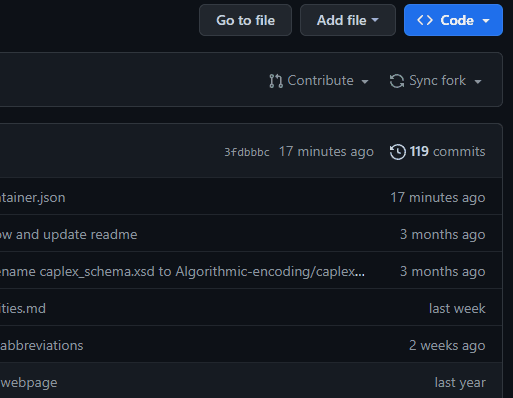Screen dimensions: 513x398
Task: Expand the Sync fork menu
Action: 436,81
